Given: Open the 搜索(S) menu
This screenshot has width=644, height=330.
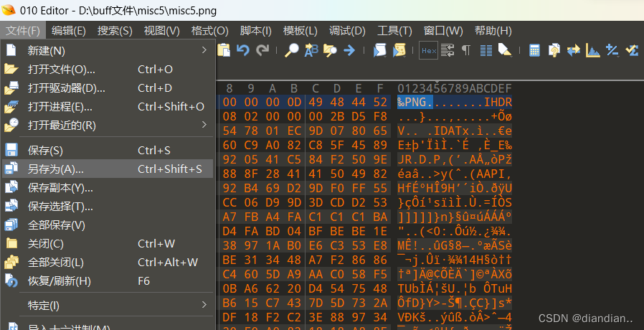Looking at the screenshot, I should [x=115, y=30].
